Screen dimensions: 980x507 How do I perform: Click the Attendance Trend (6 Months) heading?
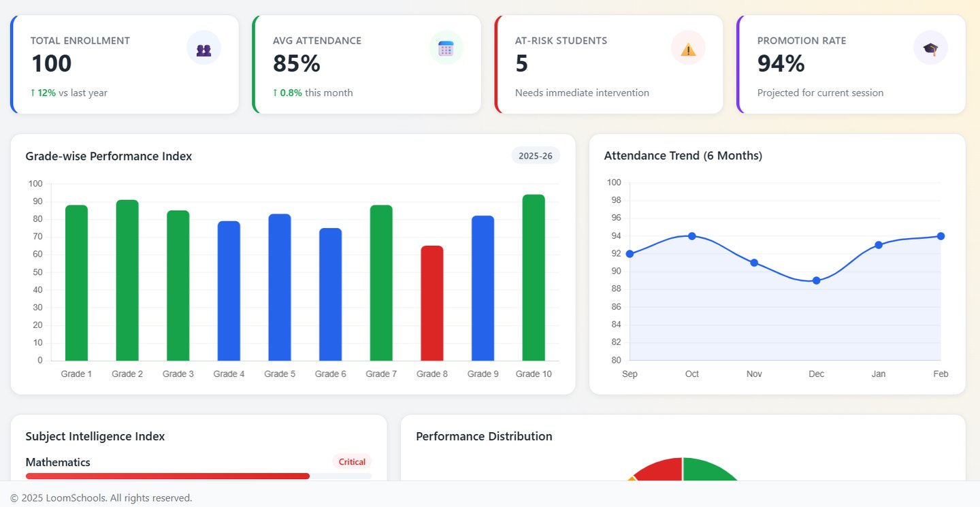coord(683,156)
